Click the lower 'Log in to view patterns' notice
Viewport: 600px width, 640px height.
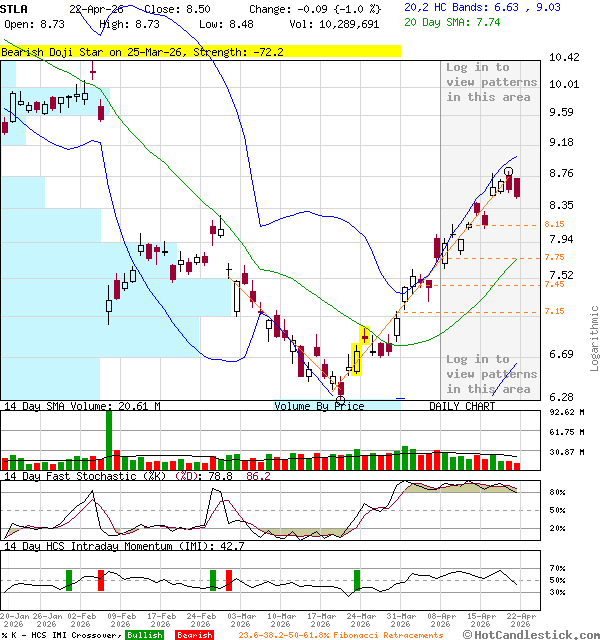pos(491,373)
